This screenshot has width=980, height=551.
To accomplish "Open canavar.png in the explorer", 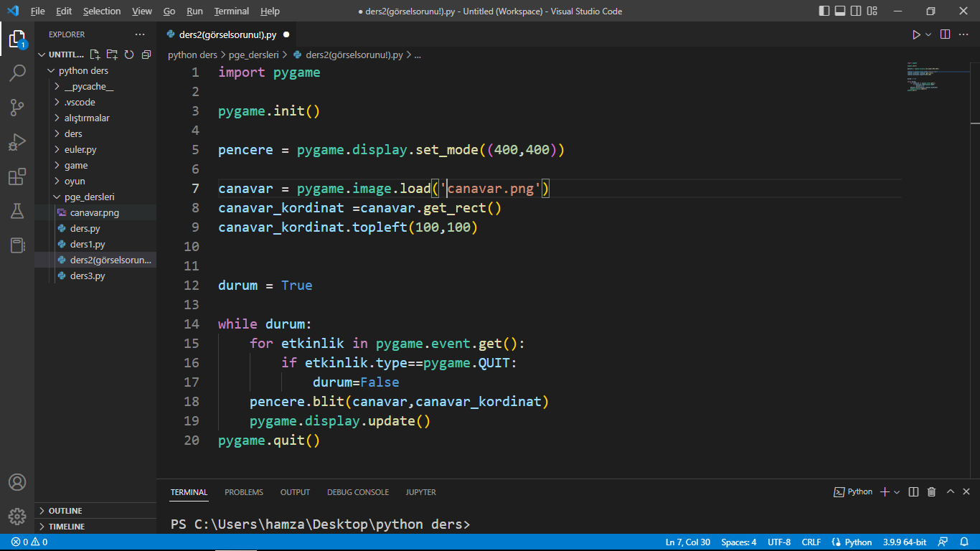I will [95, 213].
